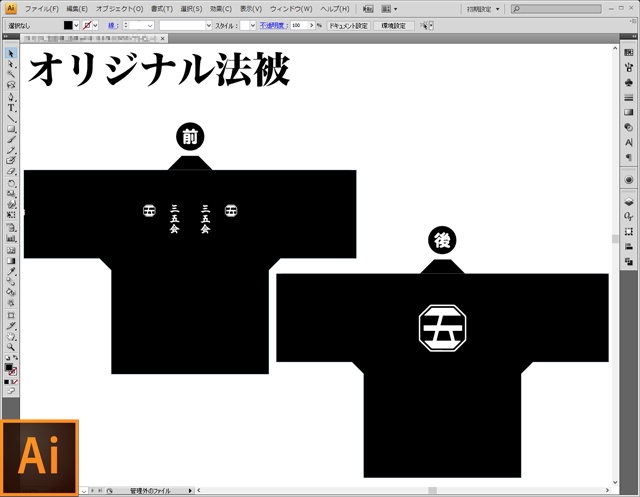Open the Stroke panel icon

[628, 98]
